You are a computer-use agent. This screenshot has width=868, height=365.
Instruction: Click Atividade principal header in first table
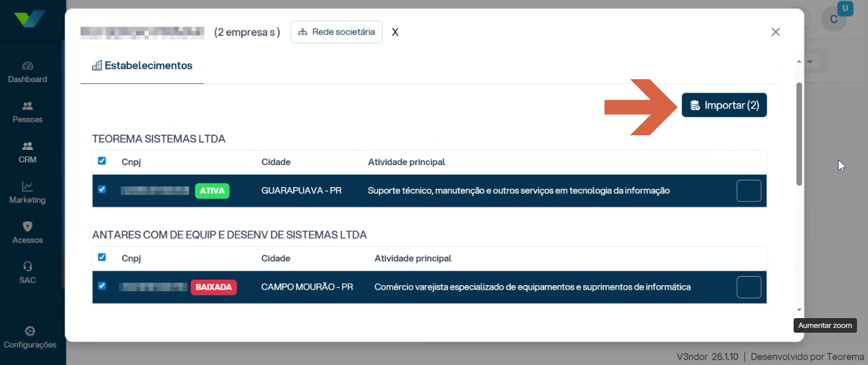point(406,162)
